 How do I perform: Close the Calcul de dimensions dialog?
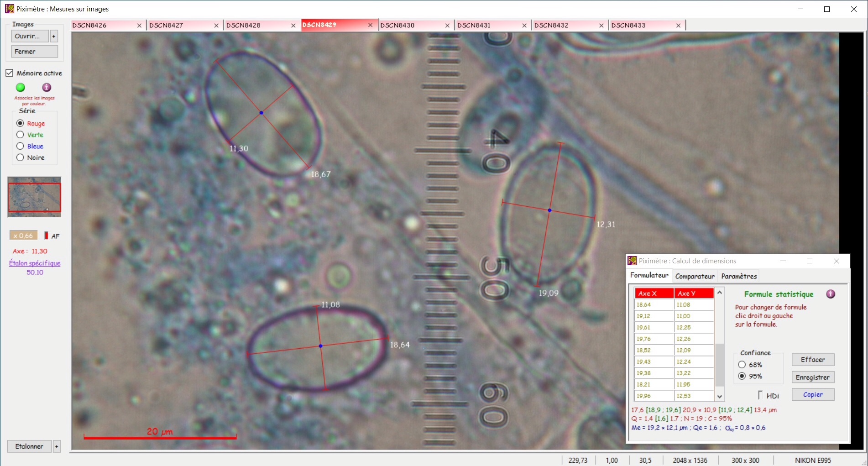pos(836,261)
